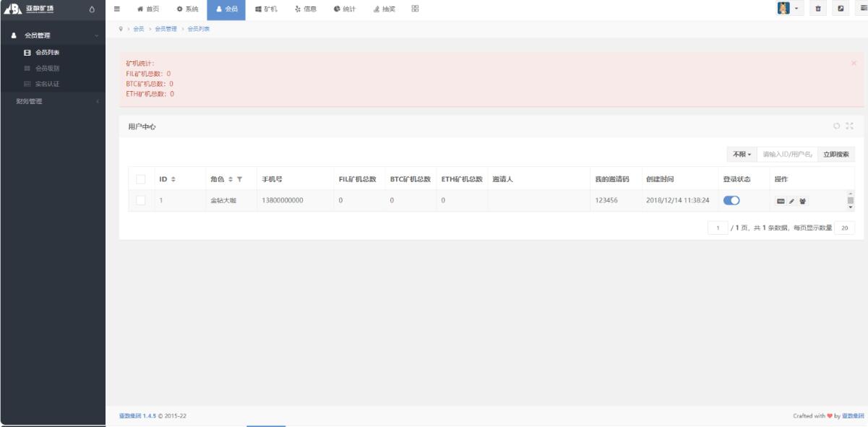The height and width of the screenshot is (427, 868).
Task: Open 会员级别 in the sidebar
Action: coord(47,69)
